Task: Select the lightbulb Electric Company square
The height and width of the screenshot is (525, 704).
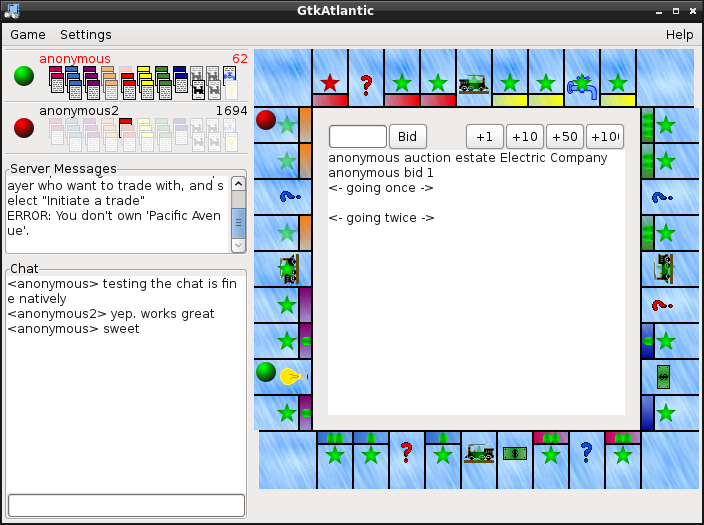Action: 283,377
